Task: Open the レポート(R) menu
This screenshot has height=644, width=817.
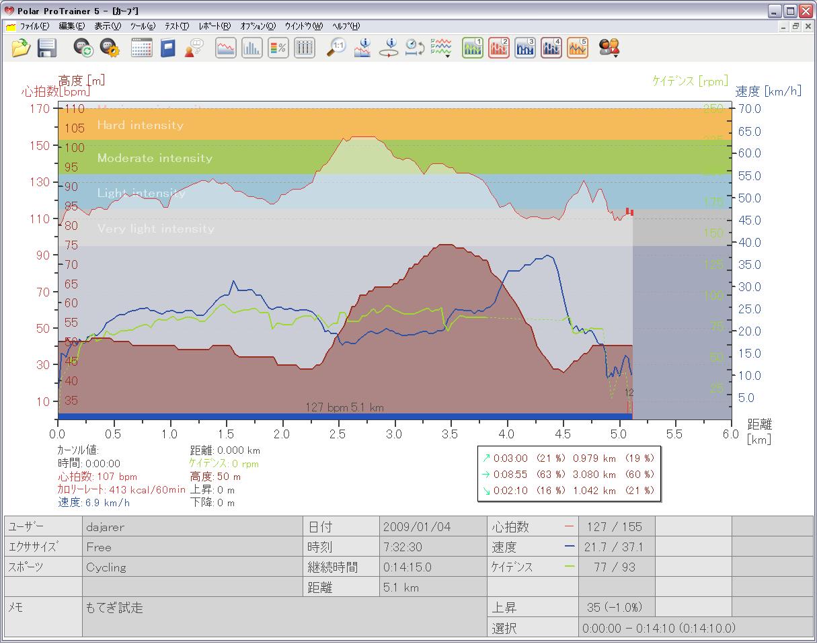Action: coord(215,26)
